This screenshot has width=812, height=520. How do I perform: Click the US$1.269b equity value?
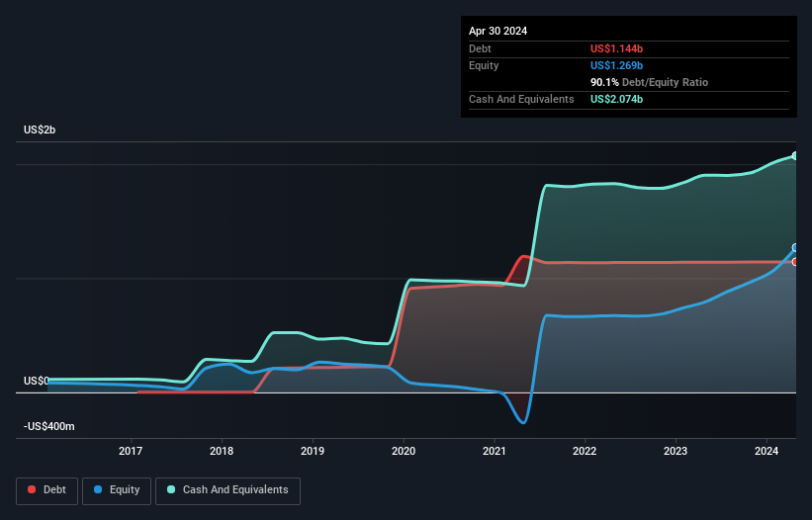[617, 65]
